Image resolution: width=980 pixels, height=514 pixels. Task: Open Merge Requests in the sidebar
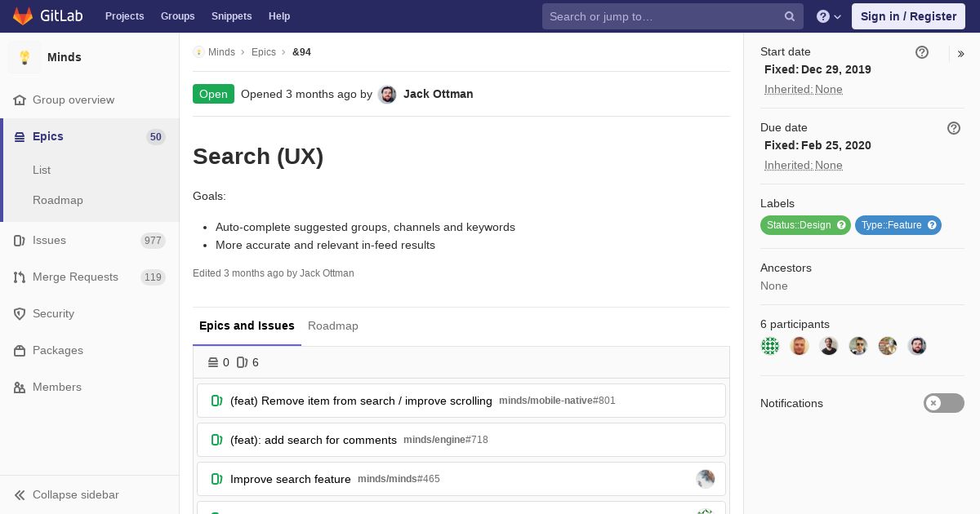tap(75, 277)
